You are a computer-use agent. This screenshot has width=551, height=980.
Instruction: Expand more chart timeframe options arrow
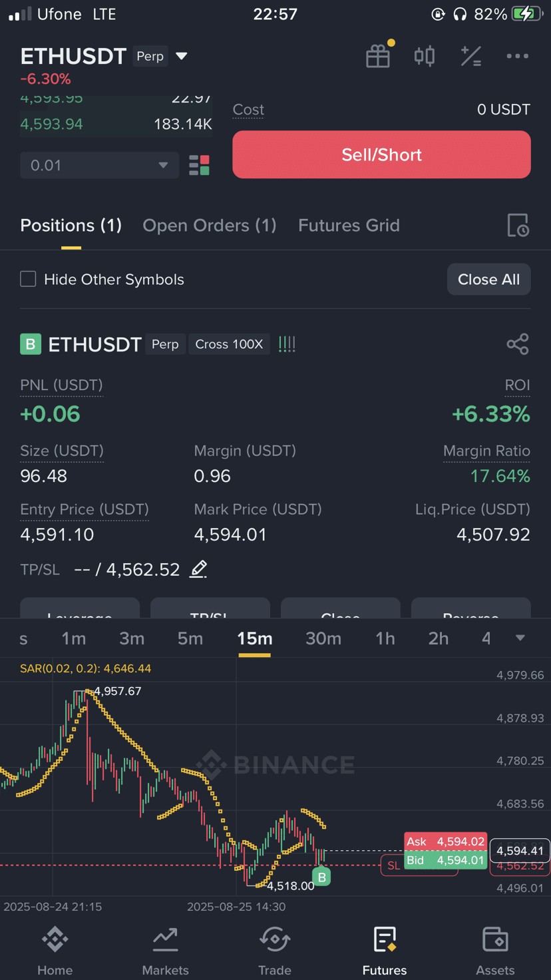[x=520, y=638]
